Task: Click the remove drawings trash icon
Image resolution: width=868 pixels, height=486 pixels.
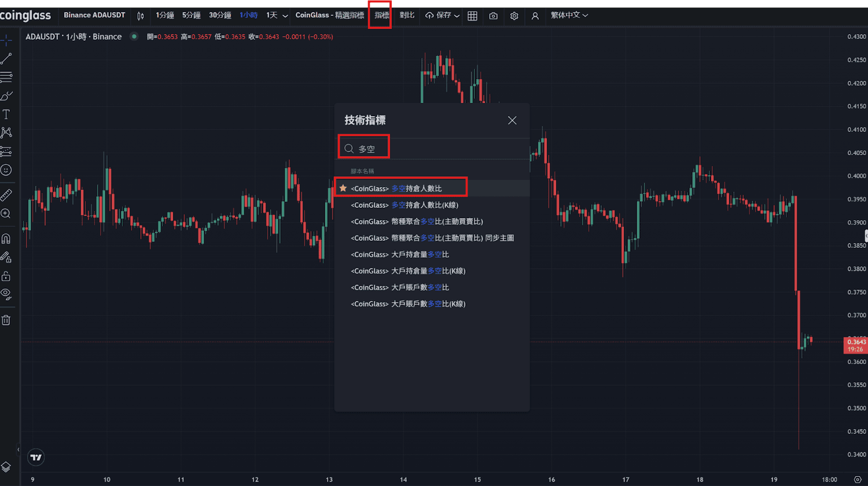Action: pyautogui.click(x=6, y=320)
